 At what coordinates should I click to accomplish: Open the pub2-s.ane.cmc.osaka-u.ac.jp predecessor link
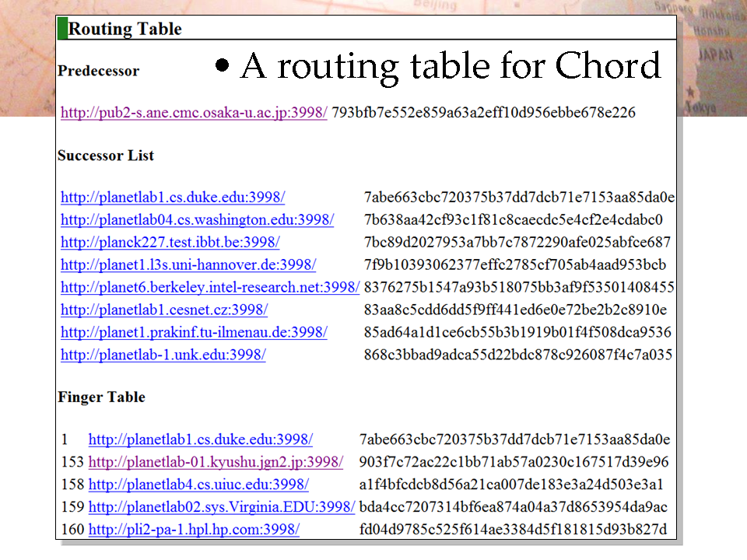click(x=194, y=113)
